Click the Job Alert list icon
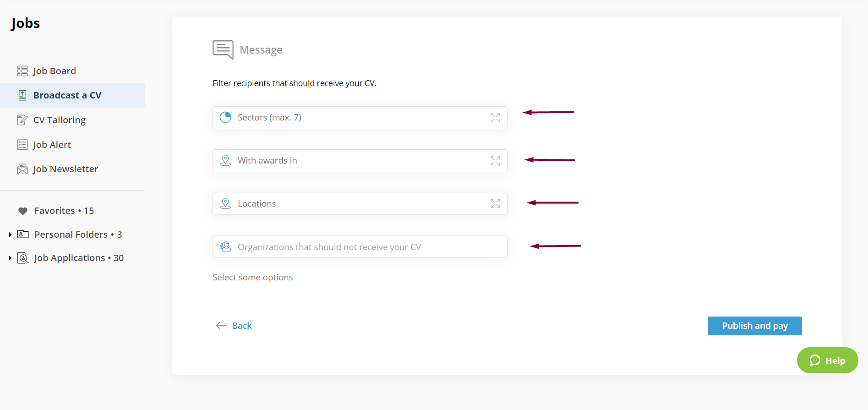 point(22,145)
